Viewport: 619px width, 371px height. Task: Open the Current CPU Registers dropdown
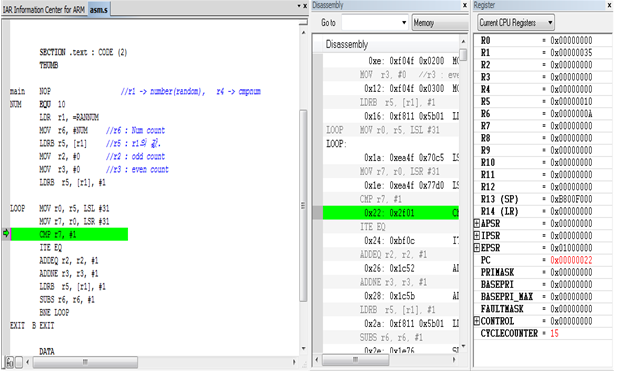[516, 22]
